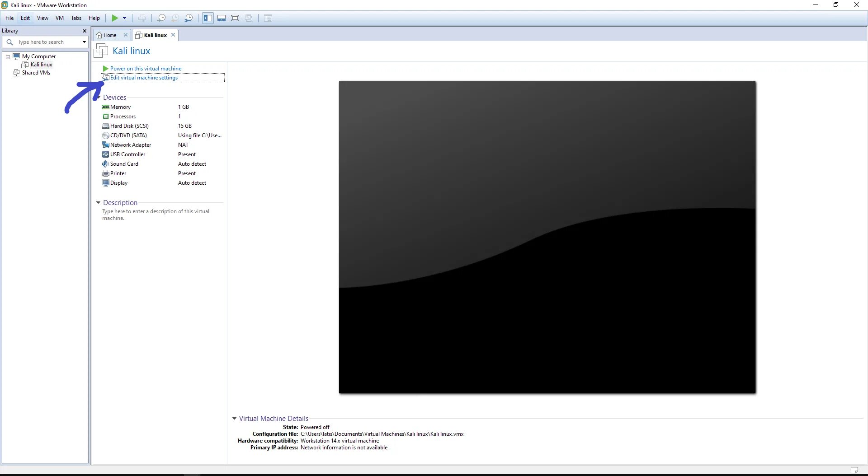Click Edit virtual machine settings link
Screen dimensions: 868x476
click(144, 78)
